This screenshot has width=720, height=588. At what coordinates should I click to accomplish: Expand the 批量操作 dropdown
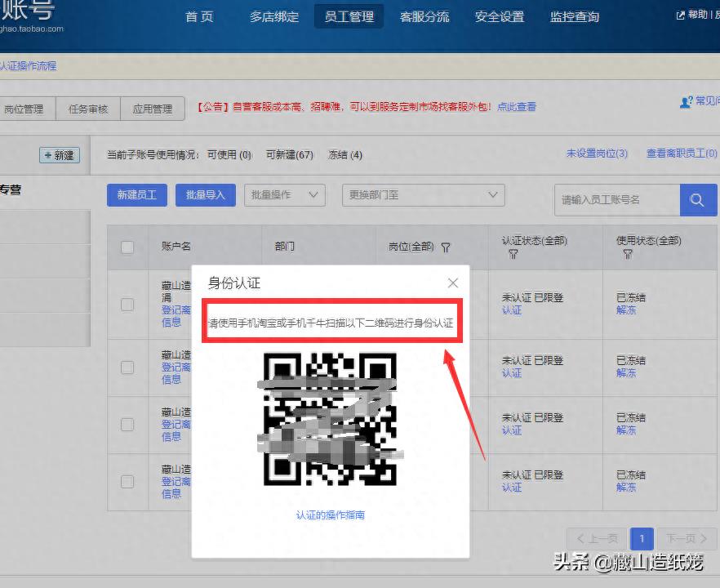[285, 194]
